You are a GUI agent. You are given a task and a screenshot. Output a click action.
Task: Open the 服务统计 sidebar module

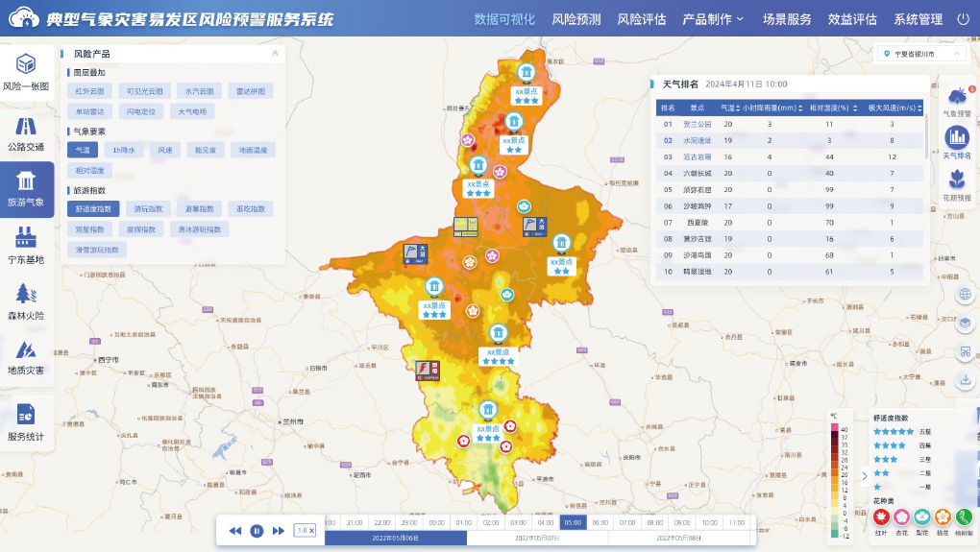pos(26,422)
